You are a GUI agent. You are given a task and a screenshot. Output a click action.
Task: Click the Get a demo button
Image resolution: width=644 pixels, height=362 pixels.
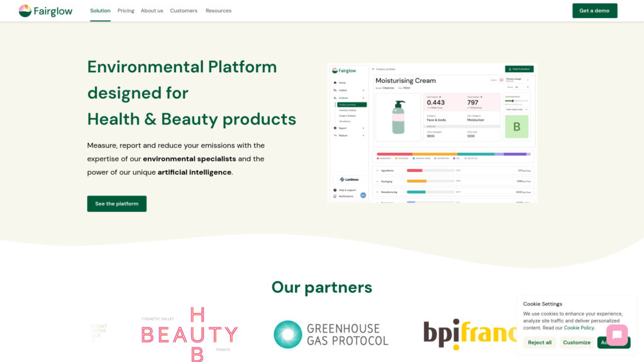point(595,11)
